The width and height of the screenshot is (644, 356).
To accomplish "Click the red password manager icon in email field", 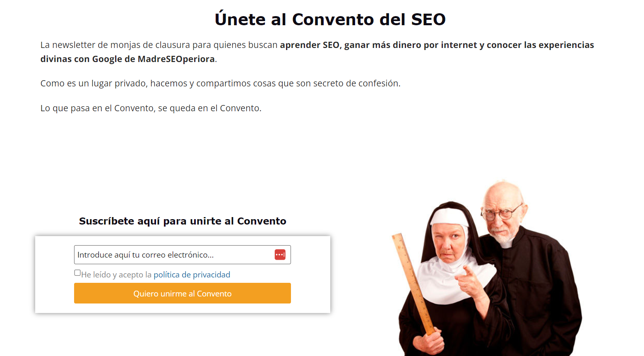I will tap(280, 255).
